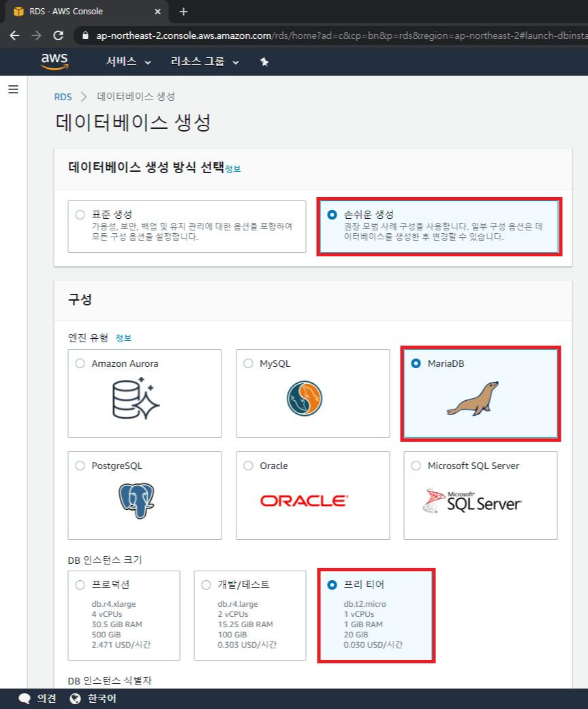588x709 pixels.
Task: Click the MySQL dolphin logo
Action: click(304, 398)
